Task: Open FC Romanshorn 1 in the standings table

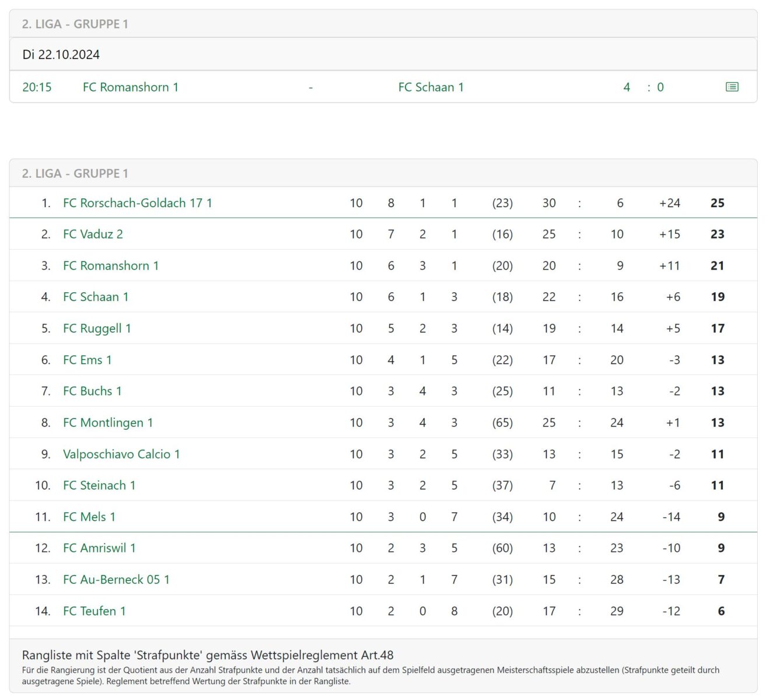Action: [x=111, y=265]
